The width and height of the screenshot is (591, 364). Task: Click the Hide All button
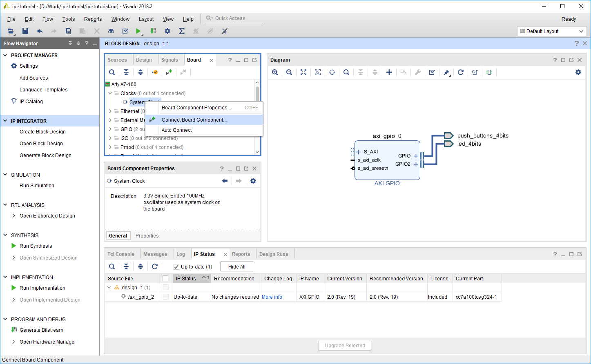tap(237, 267)
